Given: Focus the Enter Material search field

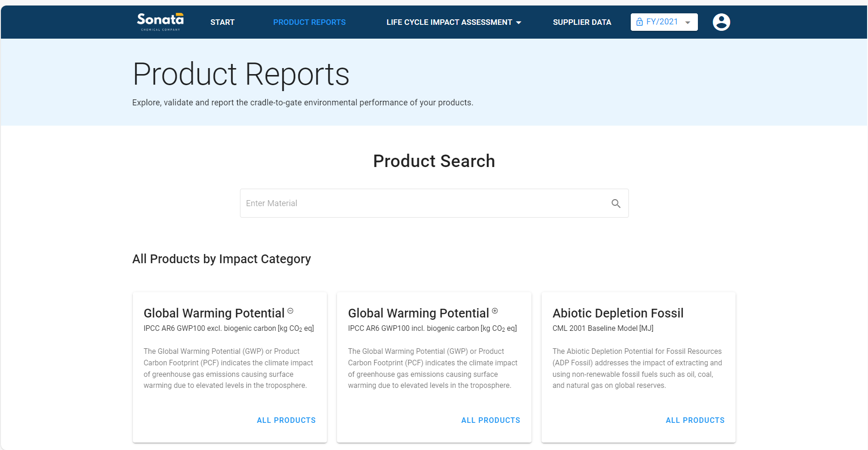Looking at the screenshot, I should pyautogui.click(x=423, y=203).
